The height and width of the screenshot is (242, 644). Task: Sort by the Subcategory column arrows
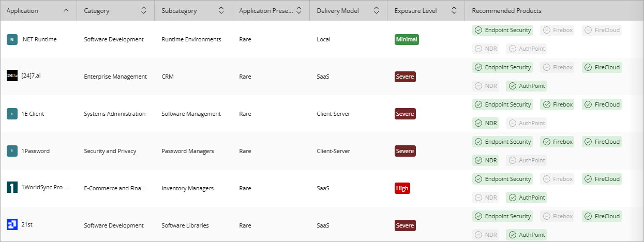[x=221, y=10]
